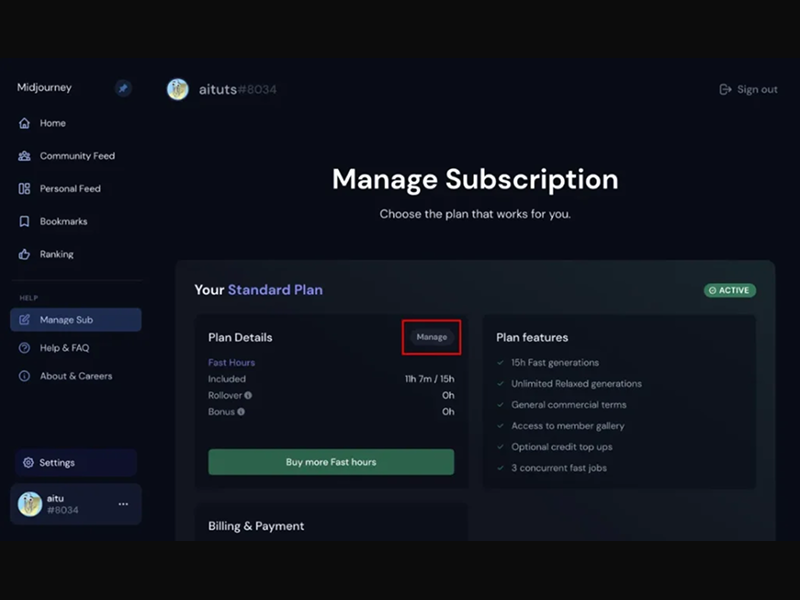
Task: Click the Home house icon
Action: pyautogui.click(x=24, y=123)
